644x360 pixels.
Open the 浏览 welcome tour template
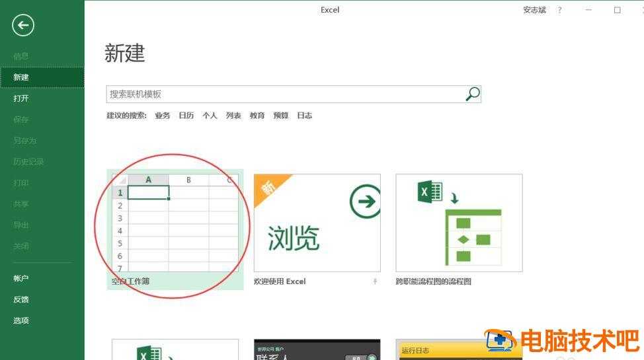click(x=317, y=223)
